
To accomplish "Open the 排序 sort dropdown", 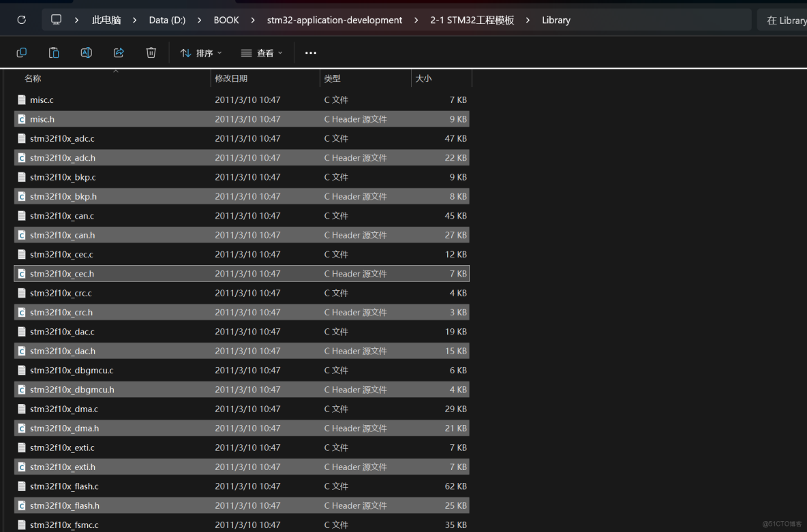I will (201, 52).
